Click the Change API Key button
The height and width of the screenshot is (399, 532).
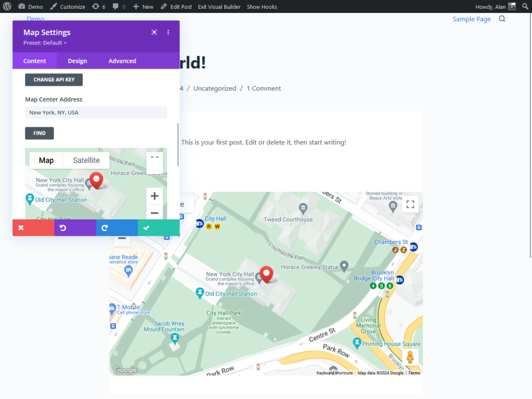coord(54,79)
